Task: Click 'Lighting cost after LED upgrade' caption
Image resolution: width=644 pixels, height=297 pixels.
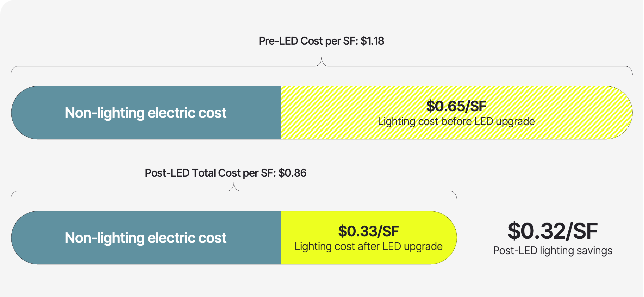Action: coord(368,246)
